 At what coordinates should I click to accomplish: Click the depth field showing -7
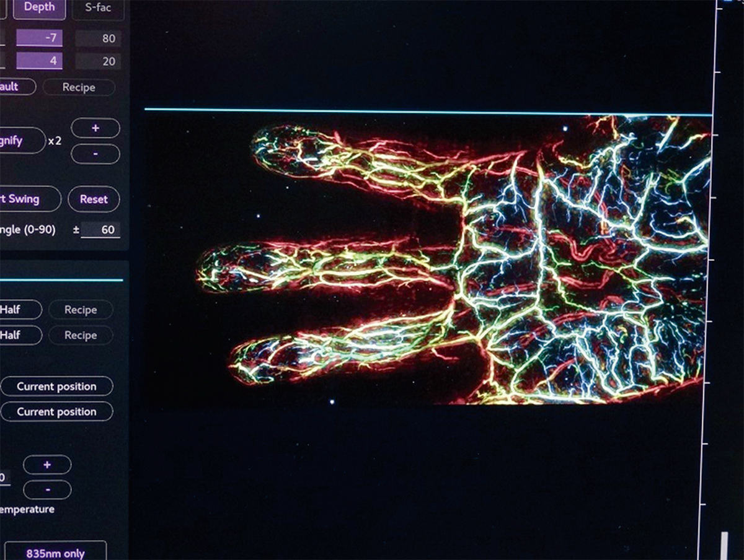point(39,38)
